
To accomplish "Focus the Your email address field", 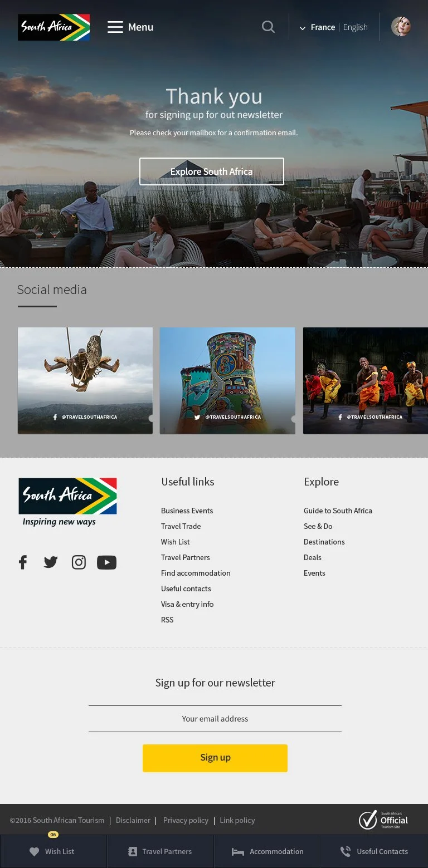I will 215,719.
